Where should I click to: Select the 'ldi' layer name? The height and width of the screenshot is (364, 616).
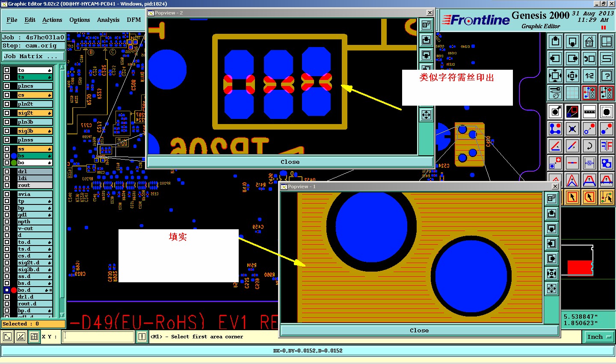pos(35,178)
